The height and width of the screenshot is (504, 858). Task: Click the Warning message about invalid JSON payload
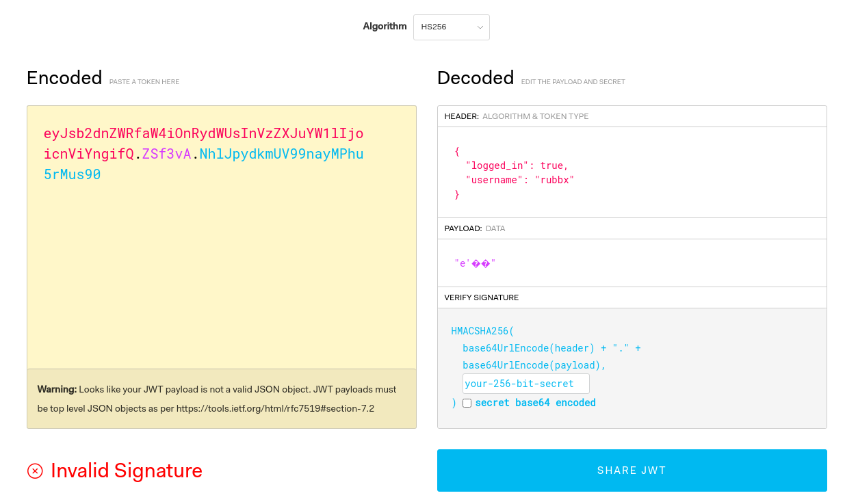217,399
